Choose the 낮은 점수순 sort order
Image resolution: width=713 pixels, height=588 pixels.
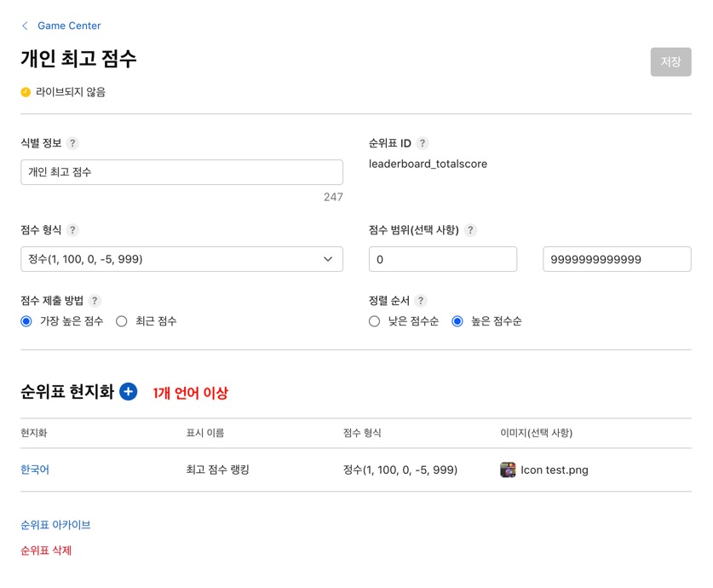click(374, 321)
